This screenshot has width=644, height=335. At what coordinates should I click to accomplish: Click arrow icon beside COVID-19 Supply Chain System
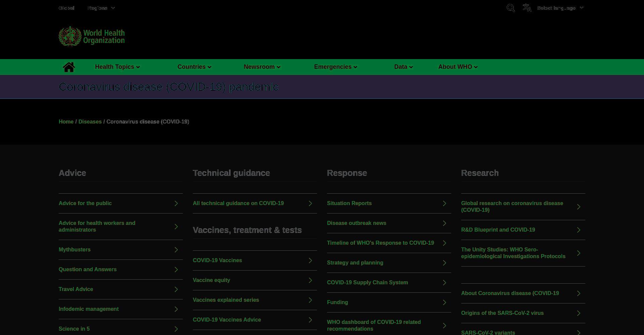tap(444, 283)
